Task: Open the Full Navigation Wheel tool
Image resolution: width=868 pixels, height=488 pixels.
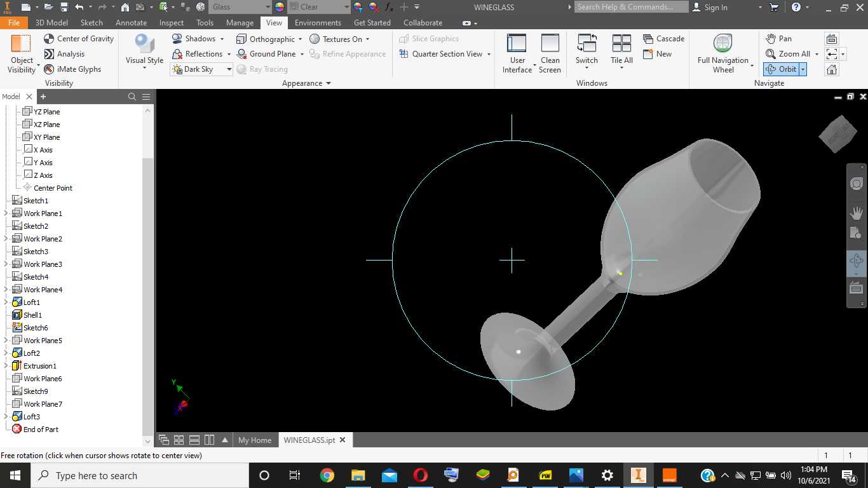Action: pos(722,53)
